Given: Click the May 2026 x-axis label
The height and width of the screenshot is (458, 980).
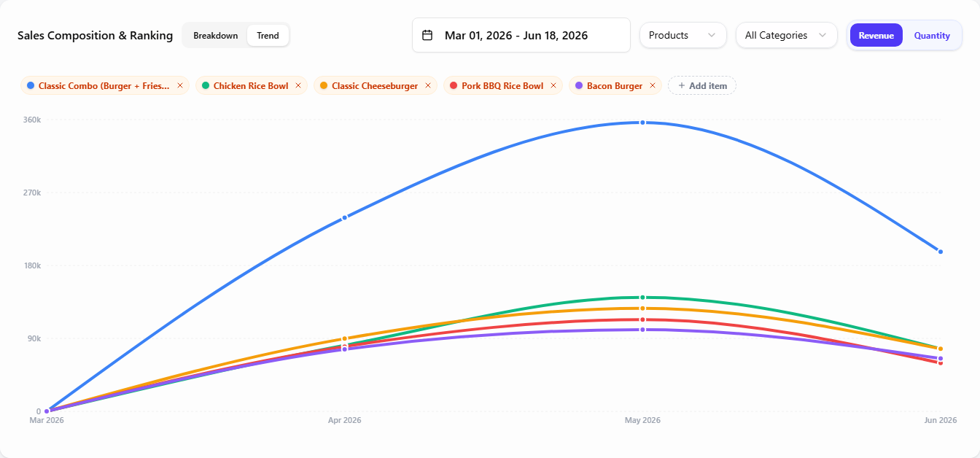Looking at the screenshot, I should coord(642,420).
